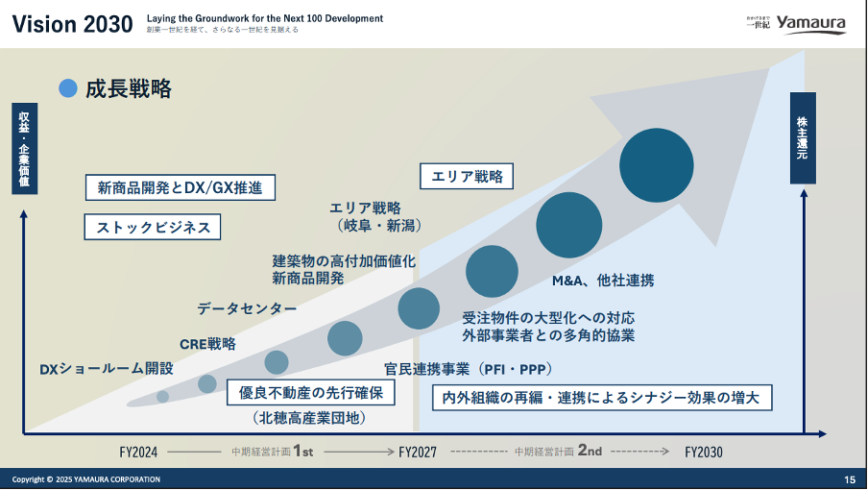
Task: Click the FY2027 axis label
Action: pyautogui.click(x=418, y=453)
